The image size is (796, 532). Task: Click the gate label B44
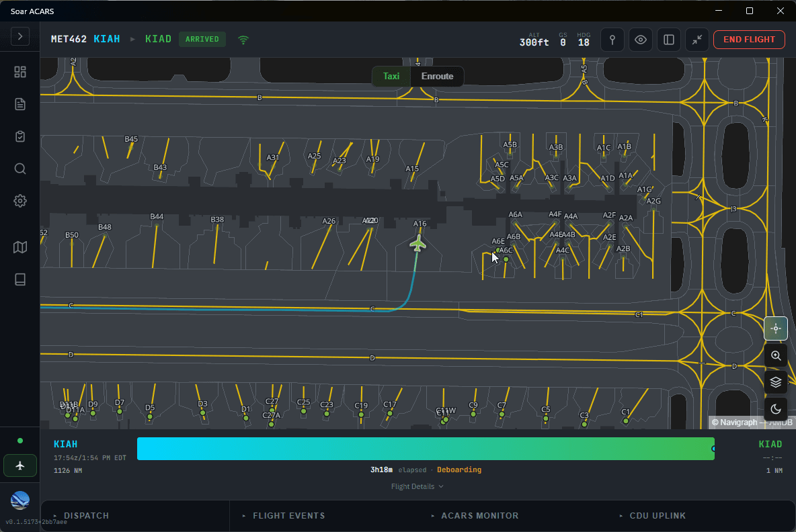(x=157, y=216)
